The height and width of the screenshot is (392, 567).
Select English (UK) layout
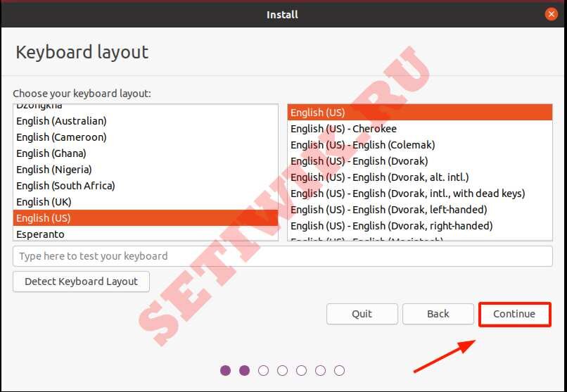click(x=146, y=202)
